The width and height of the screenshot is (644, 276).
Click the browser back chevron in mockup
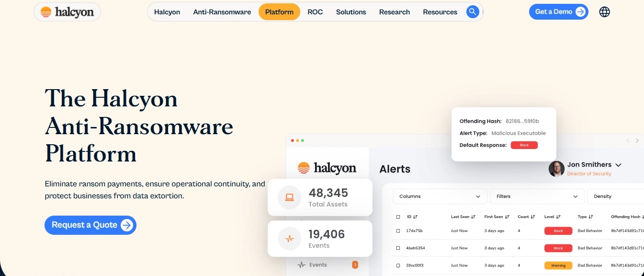(628, 140)
